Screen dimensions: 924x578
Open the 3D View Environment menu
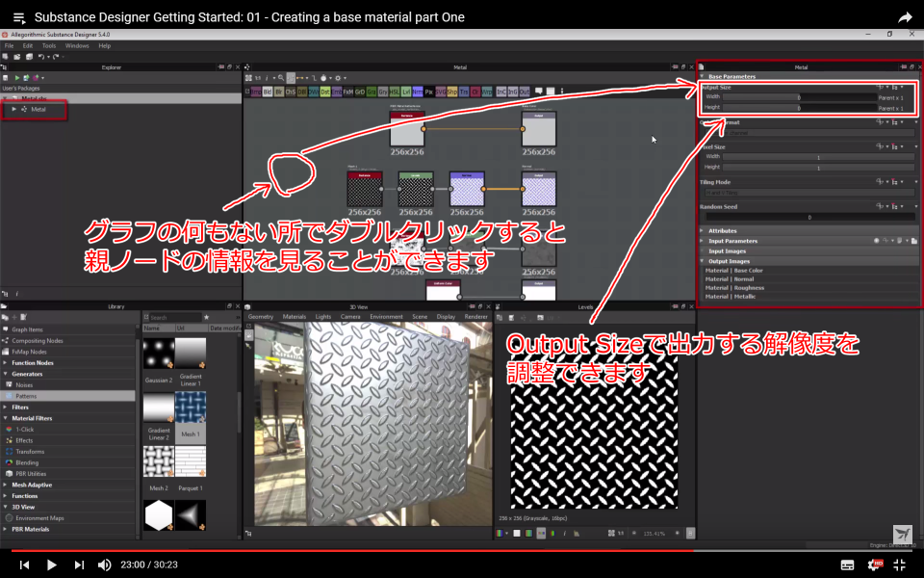pos(386,317)
